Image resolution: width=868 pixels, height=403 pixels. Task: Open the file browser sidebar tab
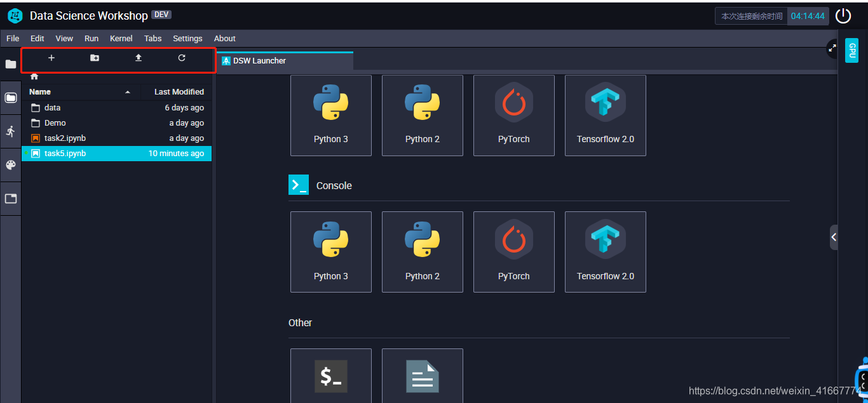point(11,98)
